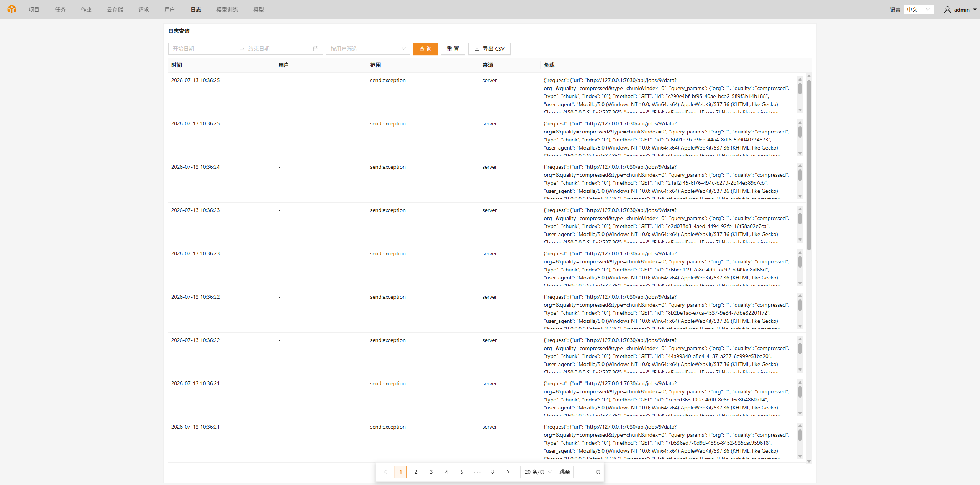Click the 开始日期 date field
Viewport: 980px width, 485px height.
(203, 49)
